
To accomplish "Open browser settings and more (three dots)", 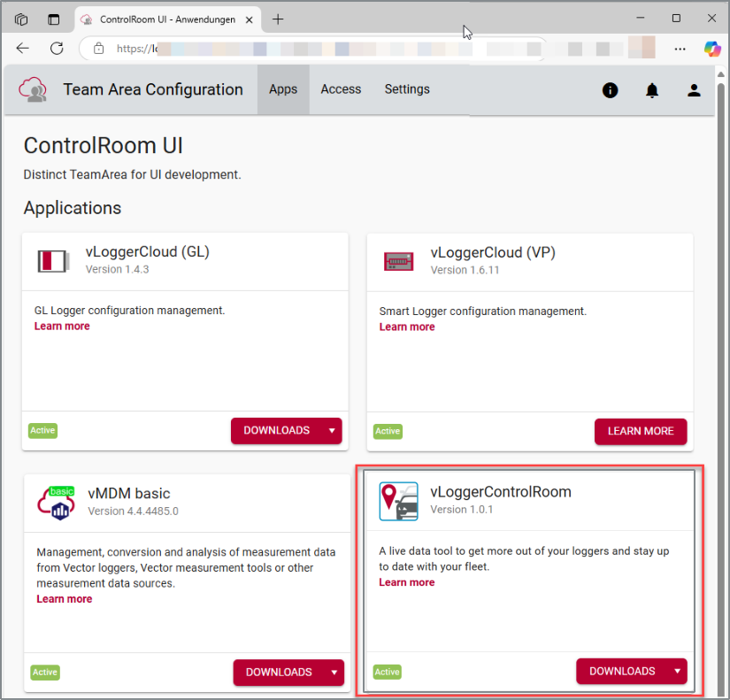I will click(680, 49).
